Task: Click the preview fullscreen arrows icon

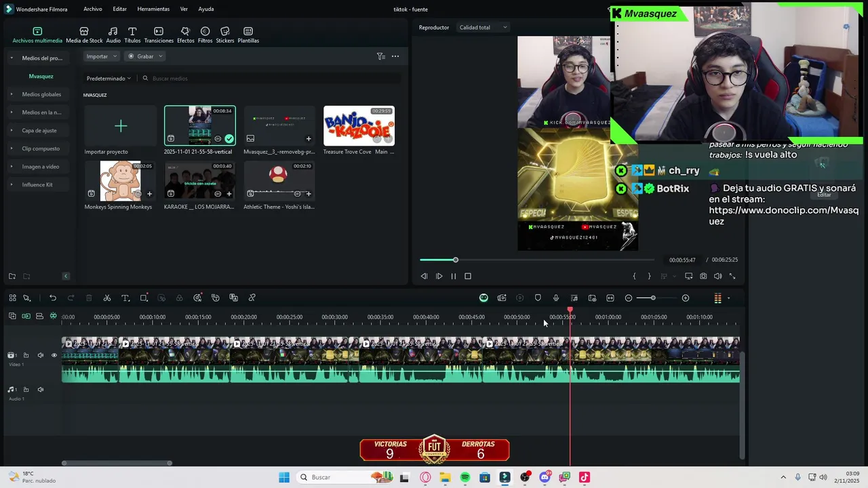Action: tap(732, 277)
